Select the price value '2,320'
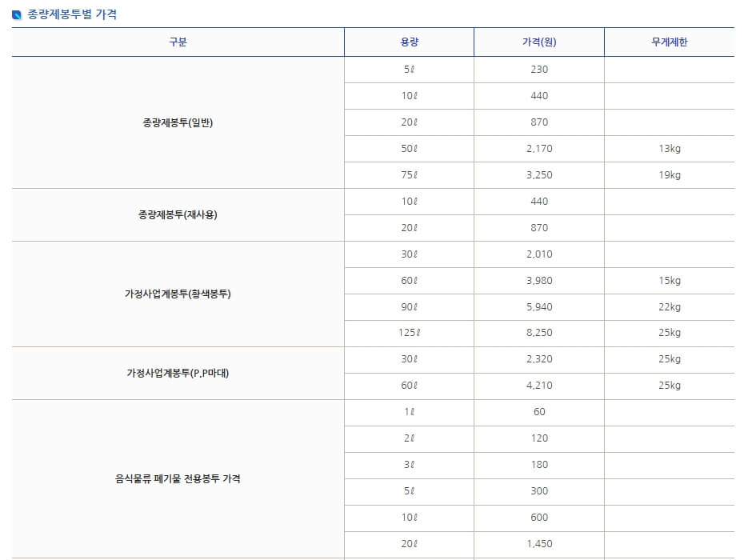The image size is (752, 560). [x=539, y=358]
